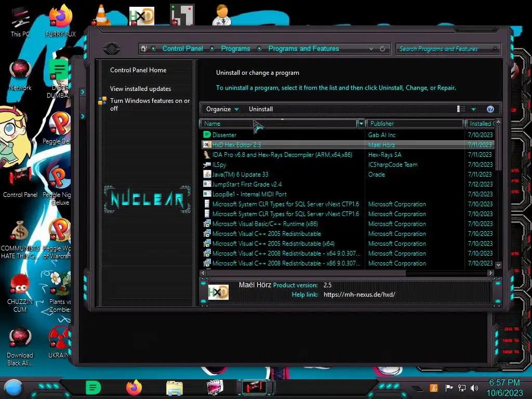Viewport: 532px width, 399px height.
Task: Click the vertical scrollbar thumb
Action: tap(498, 148)
